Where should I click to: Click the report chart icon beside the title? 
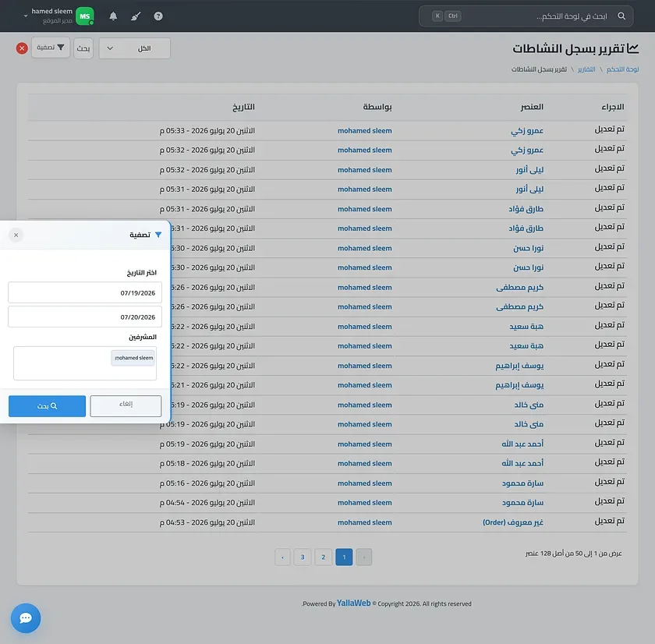point(633,48)
